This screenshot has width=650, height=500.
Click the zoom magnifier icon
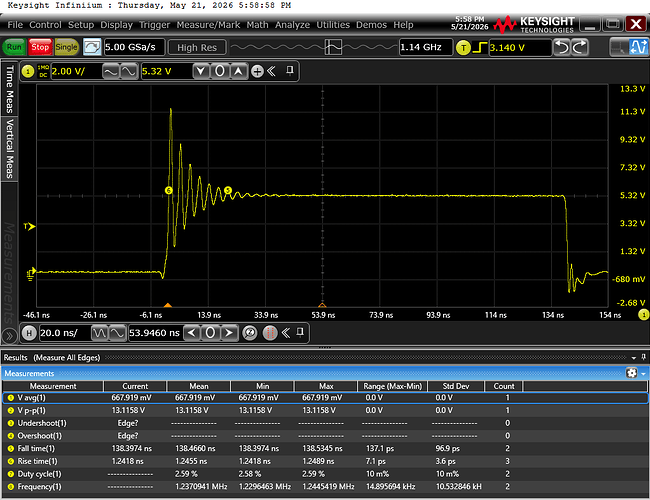(x=250, y=333)
